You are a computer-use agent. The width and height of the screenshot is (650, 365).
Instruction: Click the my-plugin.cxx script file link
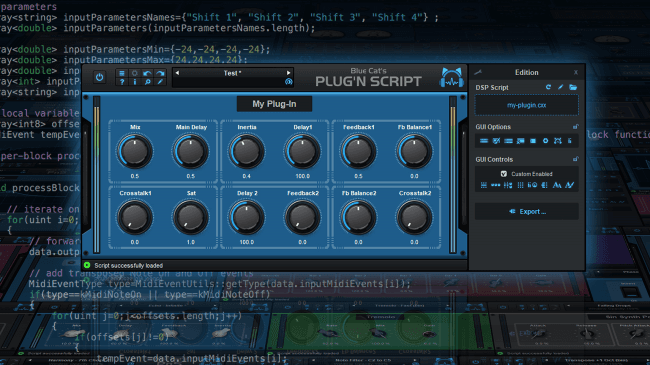click(526, 105)
